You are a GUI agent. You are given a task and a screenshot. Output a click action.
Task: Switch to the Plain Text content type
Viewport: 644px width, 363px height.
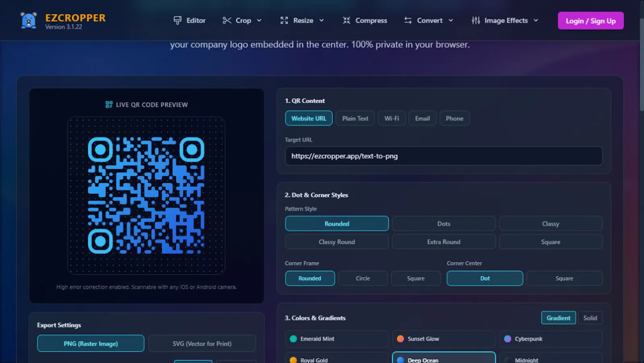point(355,118)
